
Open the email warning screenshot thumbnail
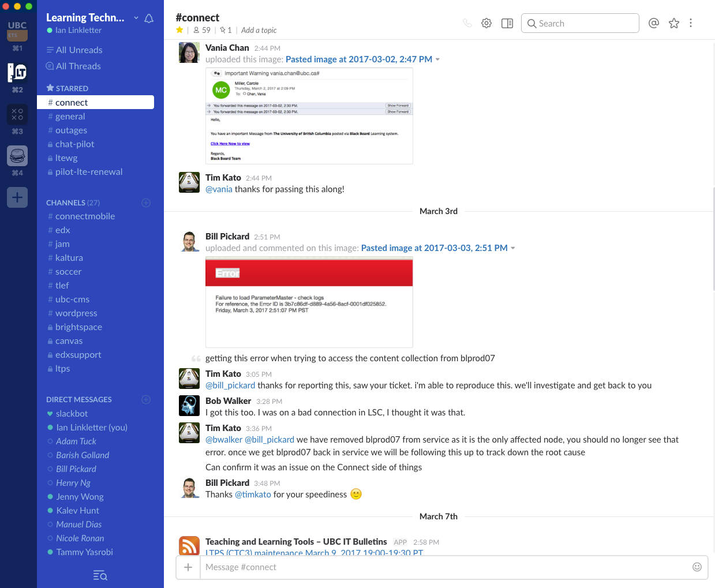[x=309, y=116]
